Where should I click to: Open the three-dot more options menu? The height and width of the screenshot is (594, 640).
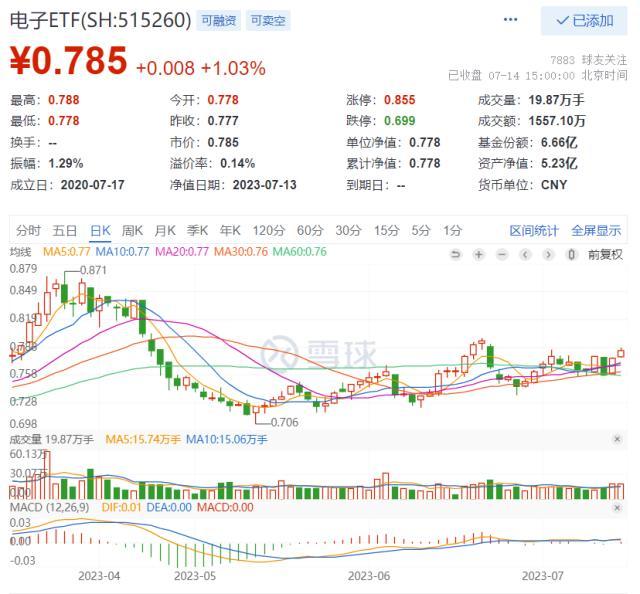click(510, 20)
